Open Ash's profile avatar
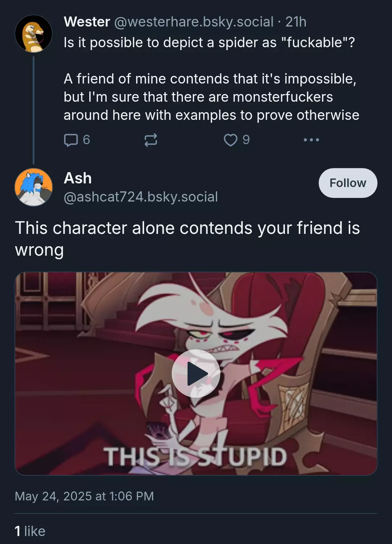This screenshot has width=392, height=544. 33,187
